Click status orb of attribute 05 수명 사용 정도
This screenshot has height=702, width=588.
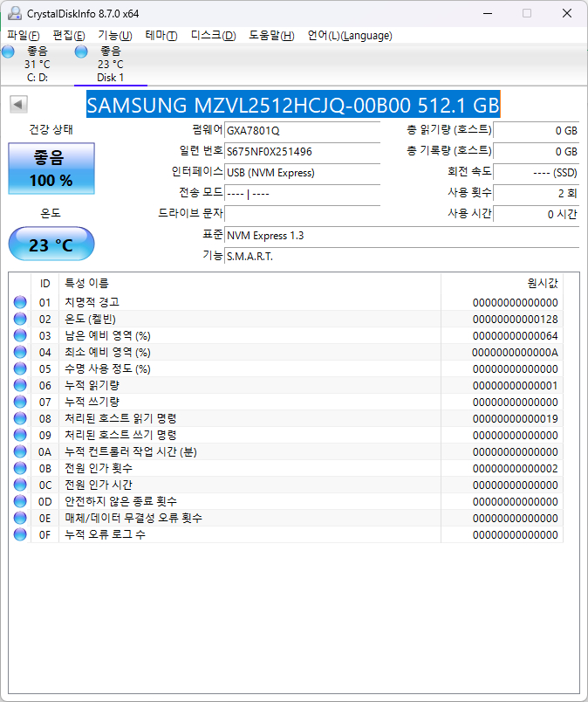(x=20, y=368)
